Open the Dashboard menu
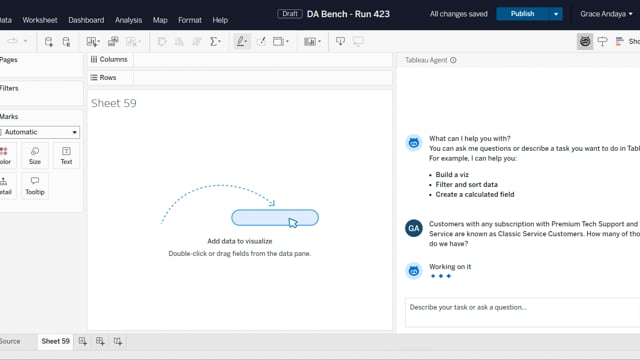This screenshot has width=640, height=360. click(x=86, y=20)
